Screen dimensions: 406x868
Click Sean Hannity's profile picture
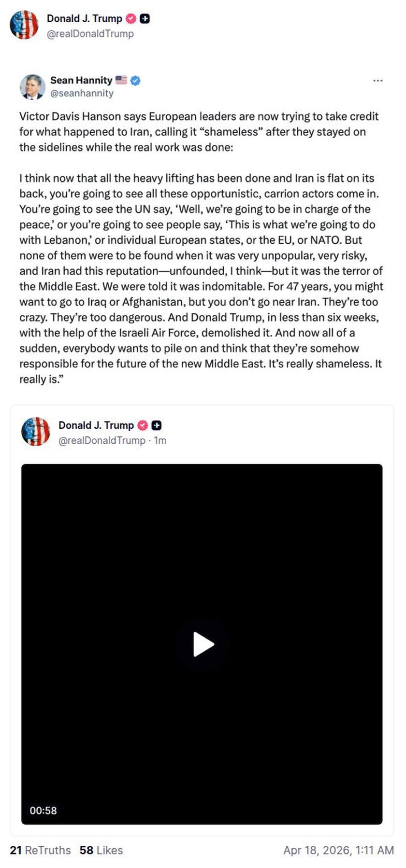coord(32,86)
